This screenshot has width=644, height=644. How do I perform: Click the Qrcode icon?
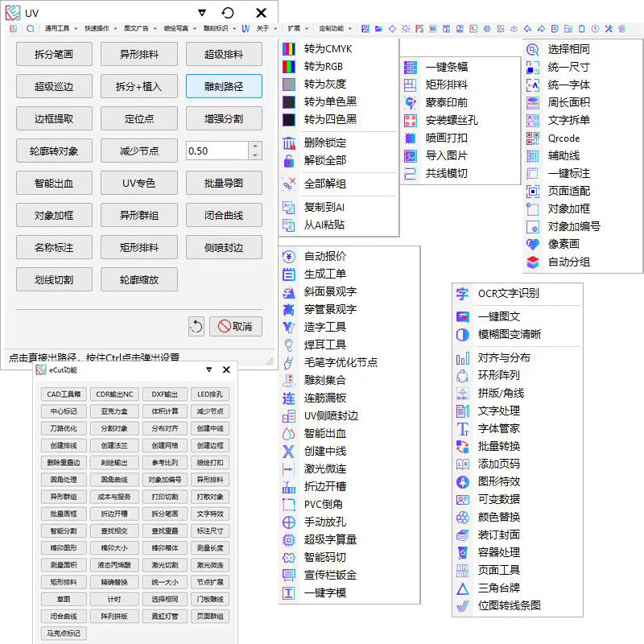[x=533, y=138]
